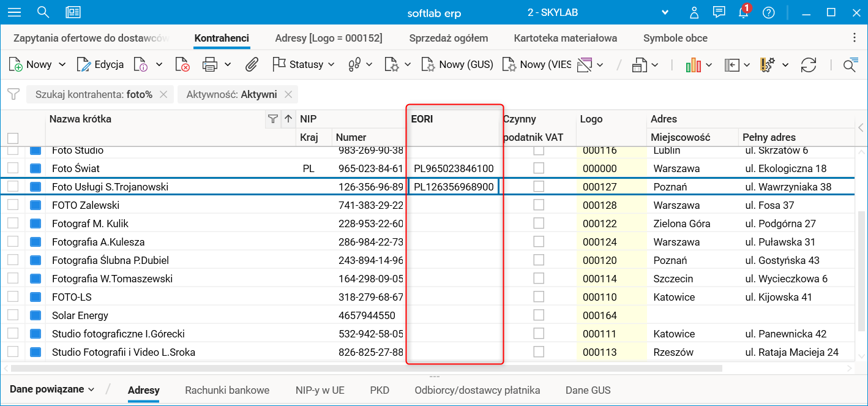
Task: Switch to Sprzedaż ogółem tab
Action: pos(449,38)
